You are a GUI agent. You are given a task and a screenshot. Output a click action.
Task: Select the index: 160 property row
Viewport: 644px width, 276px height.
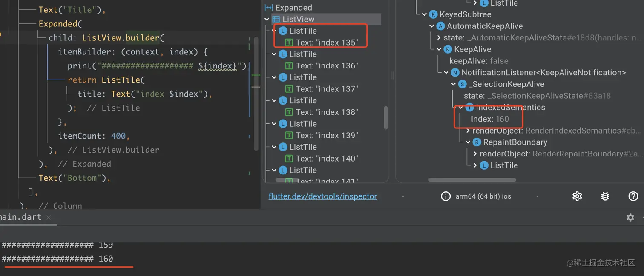[490, 119]
